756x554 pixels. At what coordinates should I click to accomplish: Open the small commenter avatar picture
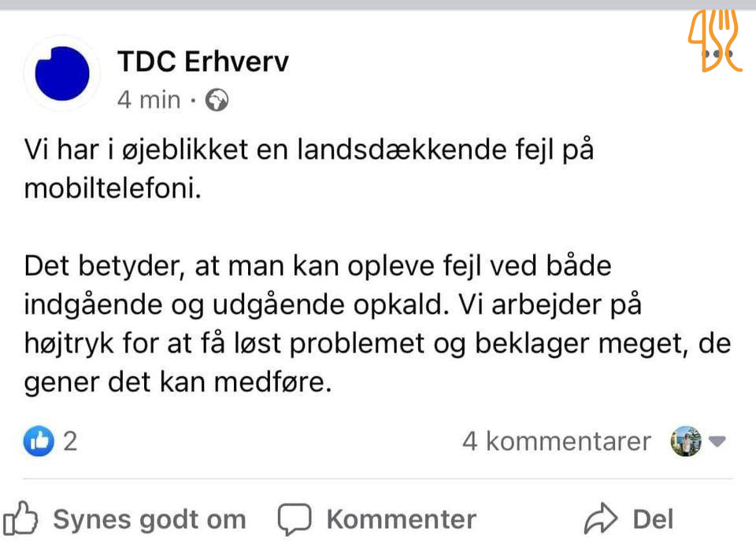click(686, 441)
